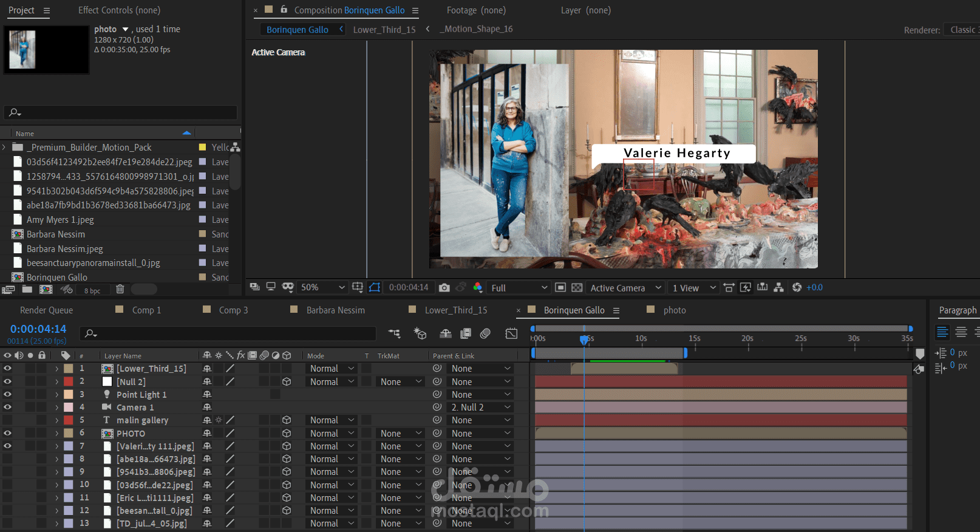980x532 pixels.
Task: Switch to the Barbara Nessim timeline tab
Action: (x=335, y=310)
